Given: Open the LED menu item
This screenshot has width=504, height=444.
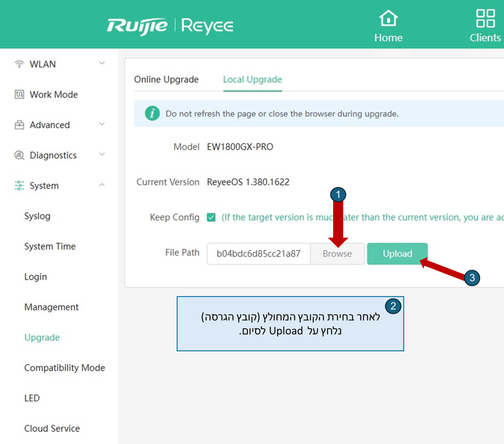Looking at the screenshot, I should 32,398.
